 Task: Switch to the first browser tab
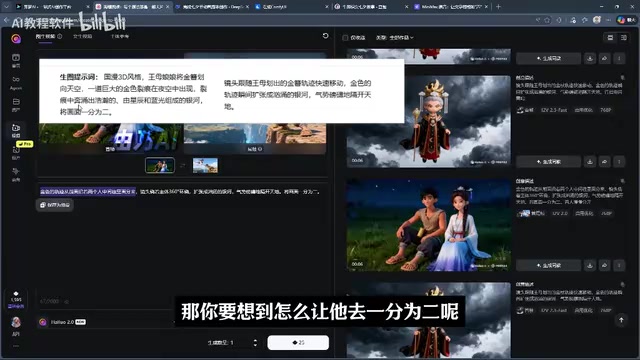51,7
